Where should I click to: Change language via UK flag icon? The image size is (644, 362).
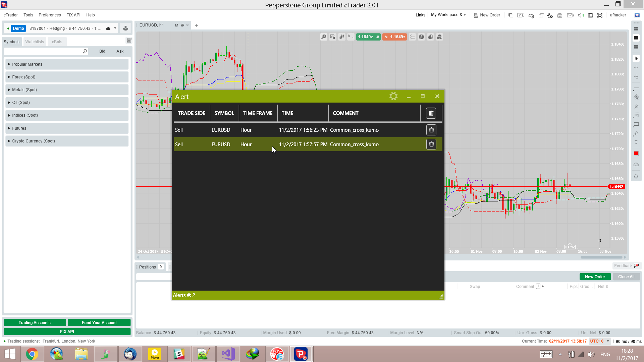coord(637,15)
